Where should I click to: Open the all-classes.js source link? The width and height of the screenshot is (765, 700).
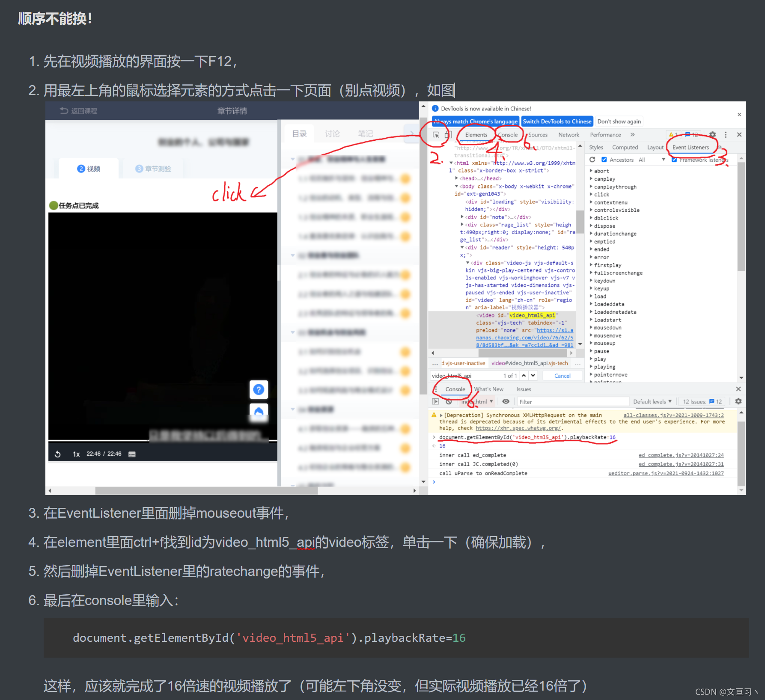click(673, 415)
